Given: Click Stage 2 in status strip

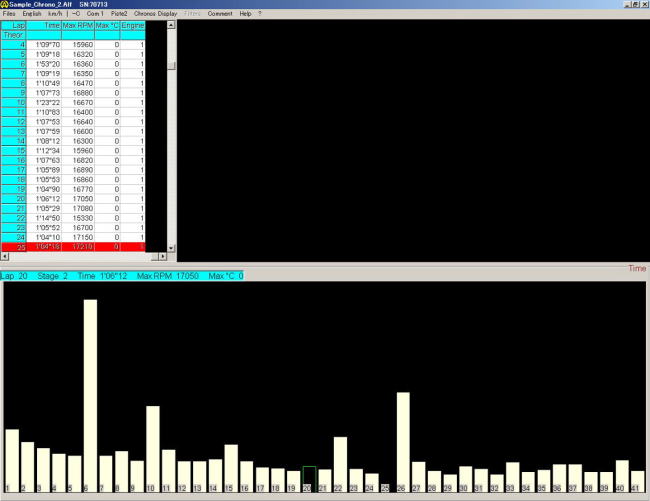Looking at the screenshot, I should [x=52, y=276].
